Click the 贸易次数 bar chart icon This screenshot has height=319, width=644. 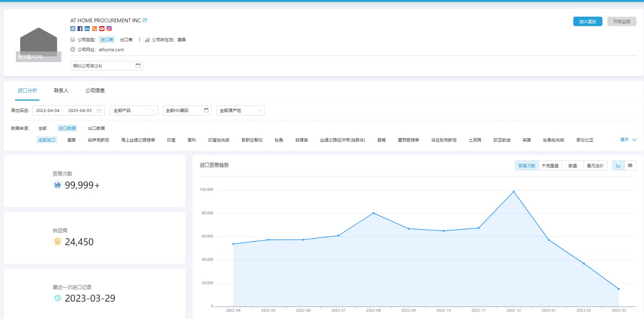tap(57, 185)
